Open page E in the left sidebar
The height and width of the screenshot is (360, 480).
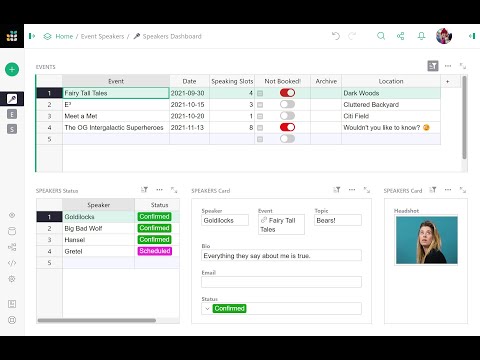[x=12, y=114]
